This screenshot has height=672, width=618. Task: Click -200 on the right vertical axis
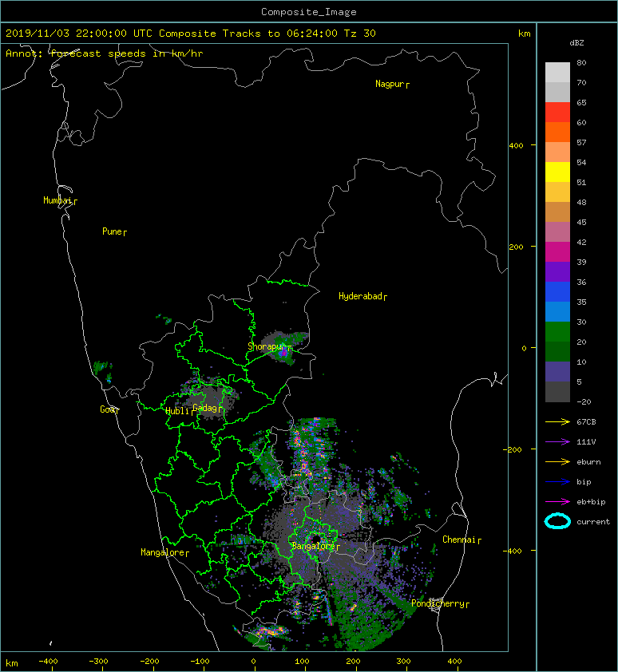[513, 449]
